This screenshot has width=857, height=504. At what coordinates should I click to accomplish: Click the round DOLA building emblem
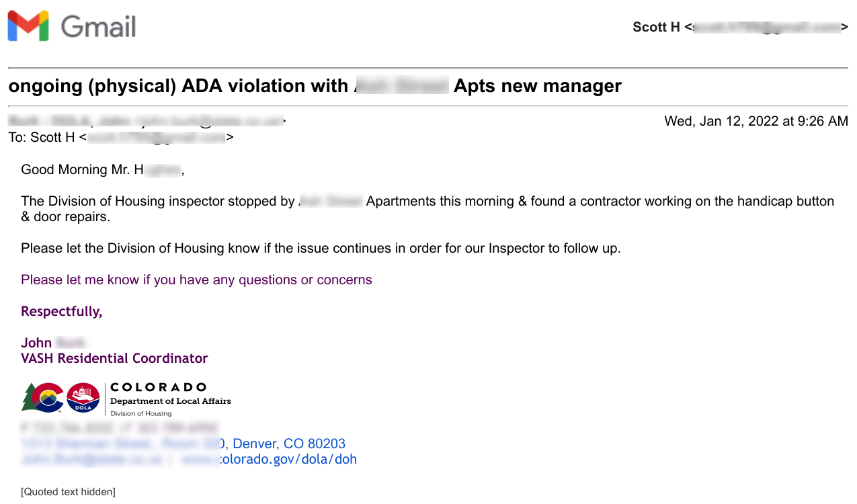[83, 398]
